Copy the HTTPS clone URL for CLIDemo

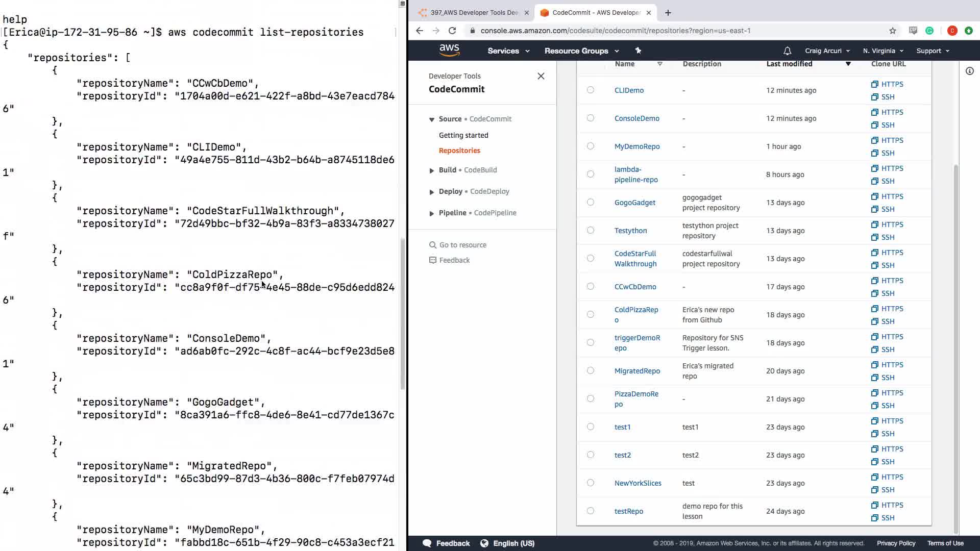887,84
